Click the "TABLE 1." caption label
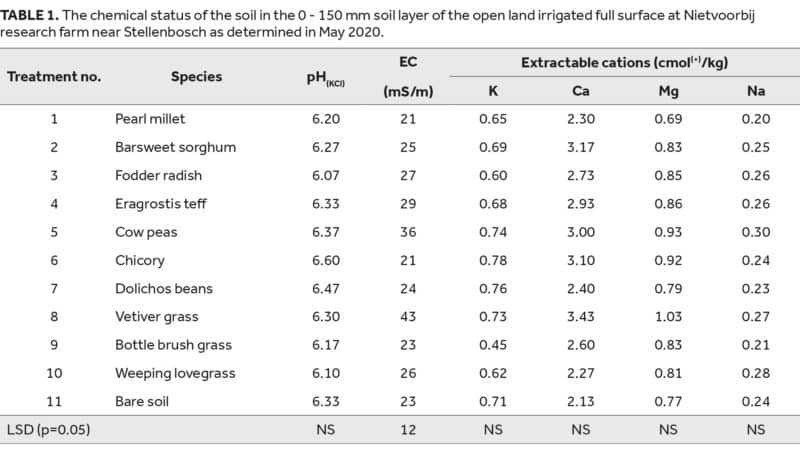Viewport: 800px width, 450px height. point(31,12)
